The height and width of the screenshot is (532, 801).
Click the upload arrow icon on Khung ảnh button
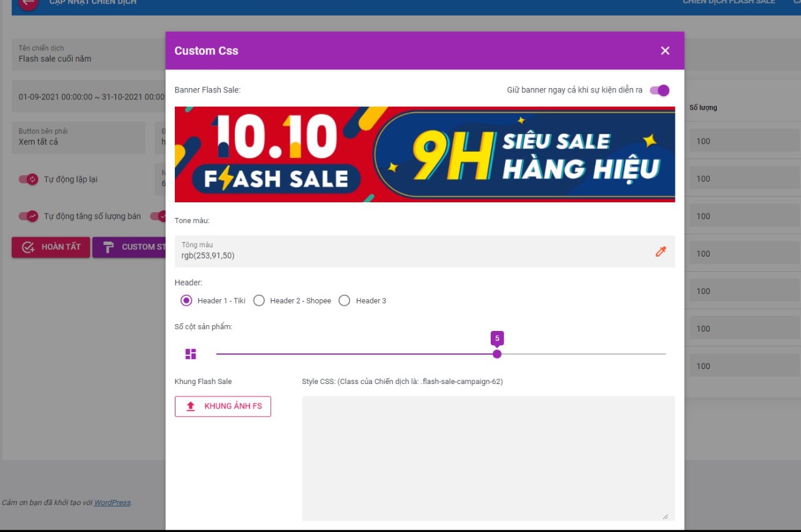tap(191, 406)
